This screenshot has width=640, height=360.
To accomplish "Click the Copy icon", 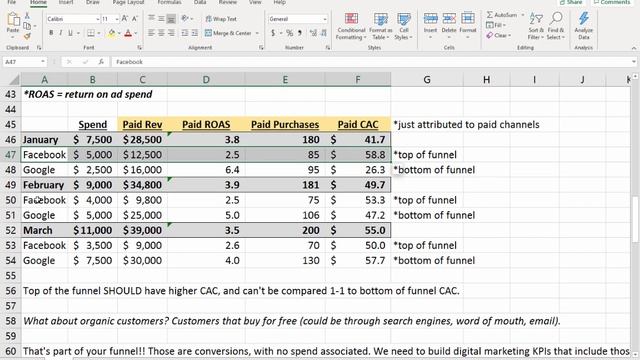I will point(27,26).
